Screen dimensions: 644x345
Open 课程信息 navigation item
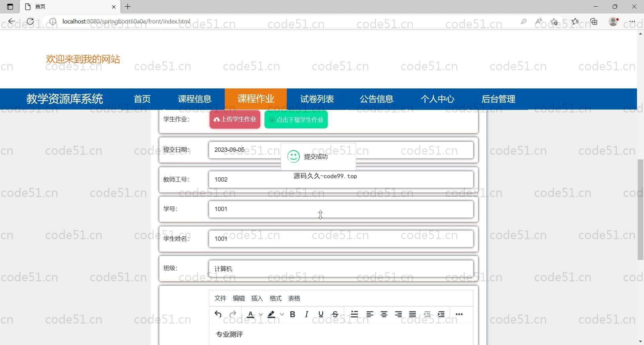click(195, 99)
